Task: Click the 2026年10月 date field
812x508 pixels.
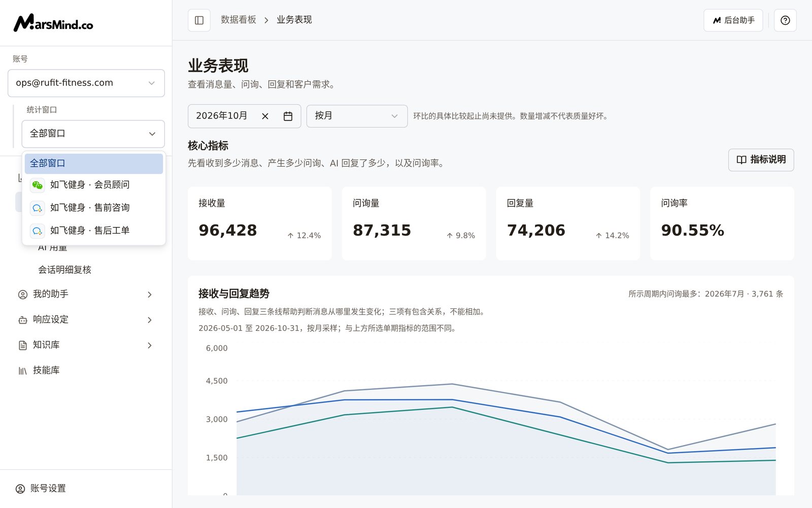Action: click(244, 116)
